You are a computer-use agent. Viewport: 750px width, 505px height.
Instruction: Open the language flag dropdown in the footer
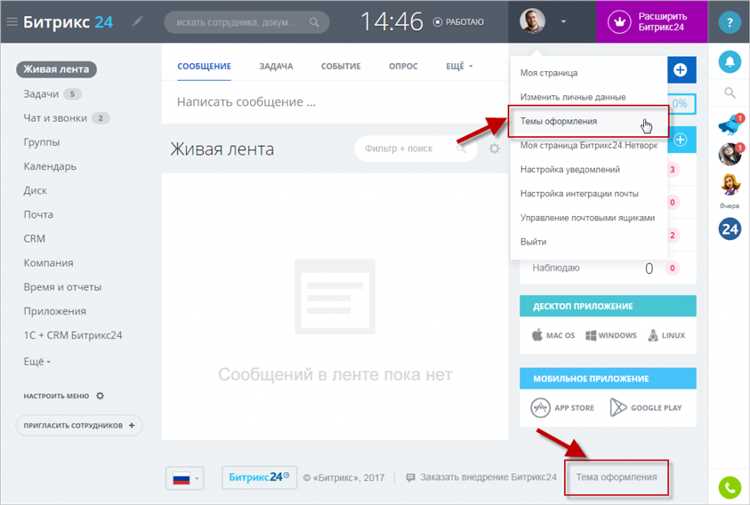pyautogui.click(x=185, y=478)
